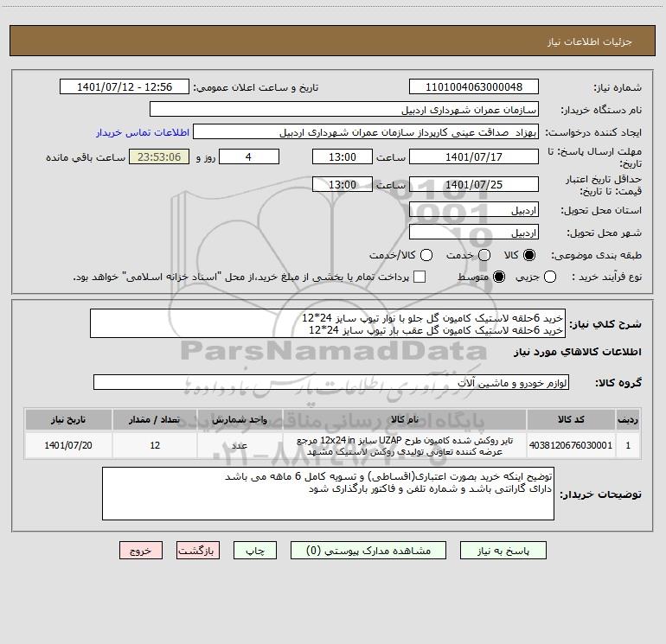Viewport: 666px width, 644px height.
Task: Click the تاریخ نیاز column header
Action: [x=68, y=419]
